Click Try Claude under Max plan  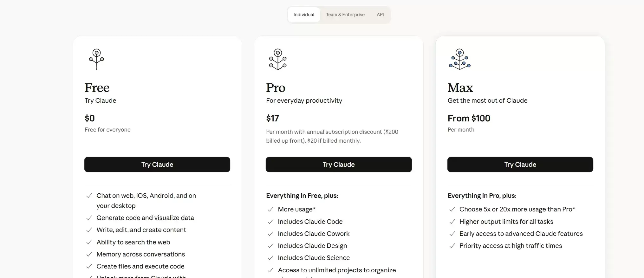[520, 165]
